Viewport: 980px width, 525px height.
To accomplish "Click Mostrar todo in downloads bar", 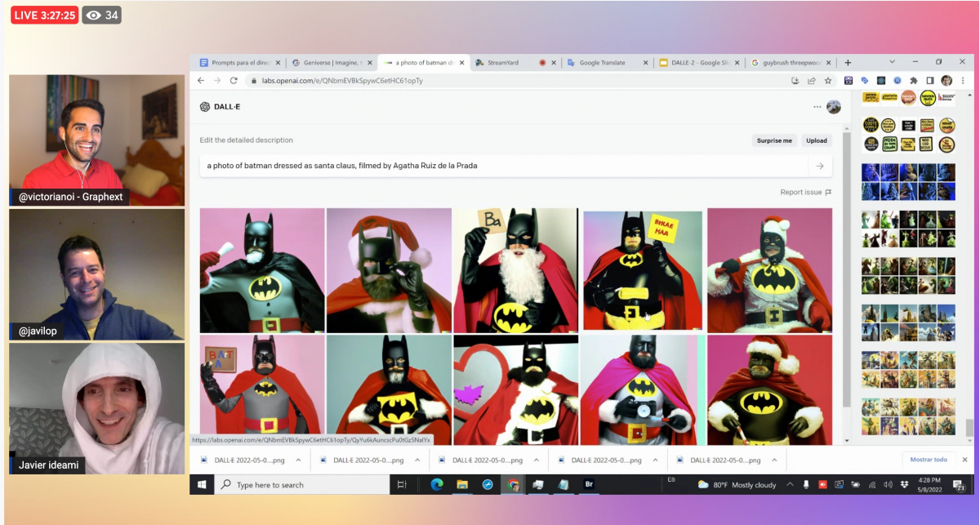I will pyautogui.click(x=929, y=460).
